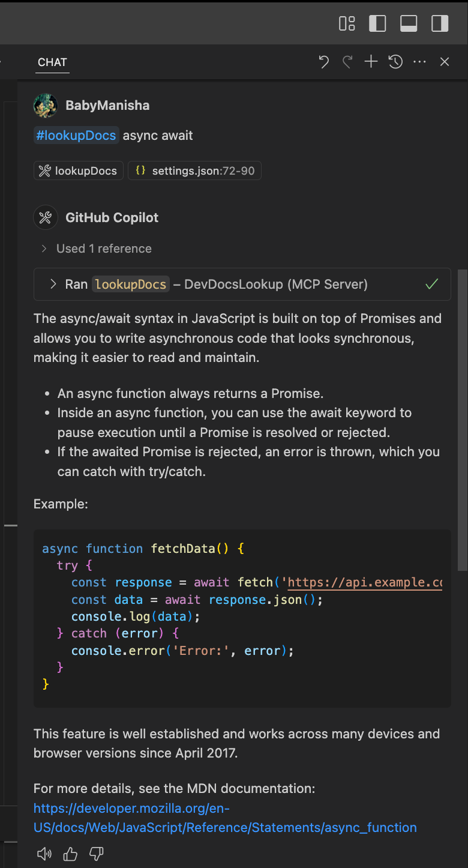The width and height of the screenshot is (468, 868).
Task: Read the response aloud with speaker icon
Action: 44,854
